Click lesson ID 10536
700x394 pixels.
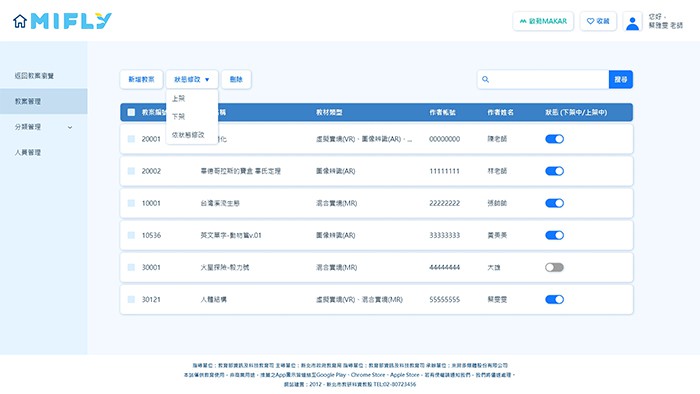[151, 235]
